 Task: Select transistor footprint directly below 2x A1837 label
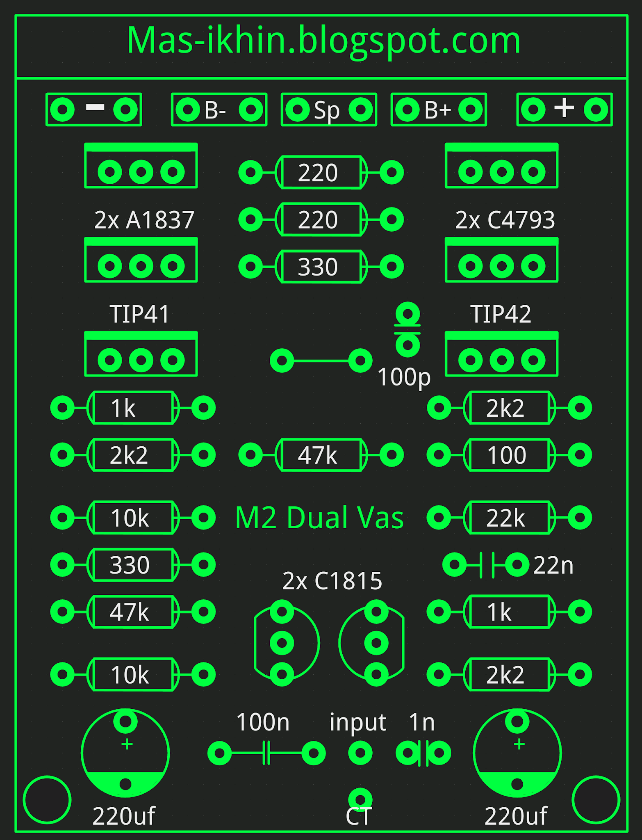pos(141,260)
